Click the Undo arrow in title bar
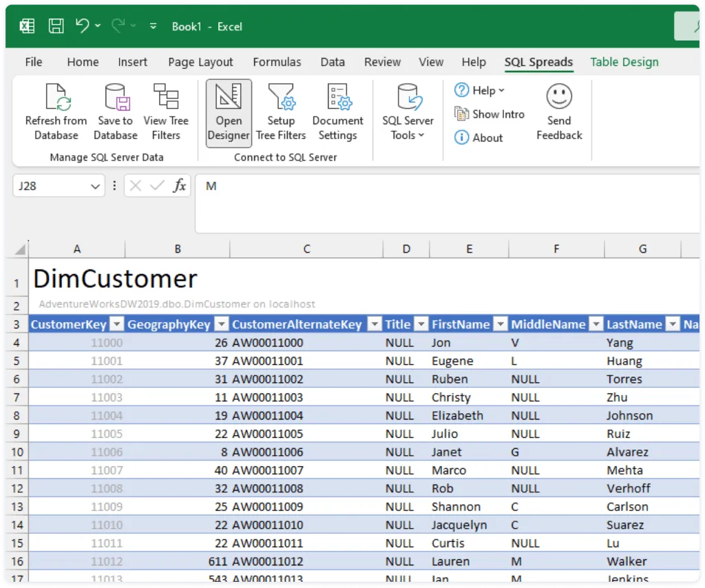This screenshot has height=588, width=705. point(82,26)
